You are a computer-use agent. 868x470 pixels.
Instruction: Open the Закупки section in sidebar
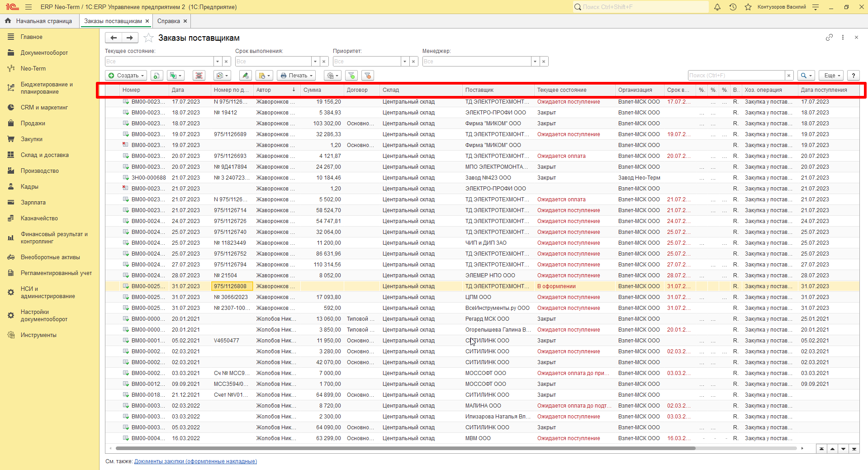point(32,139)
